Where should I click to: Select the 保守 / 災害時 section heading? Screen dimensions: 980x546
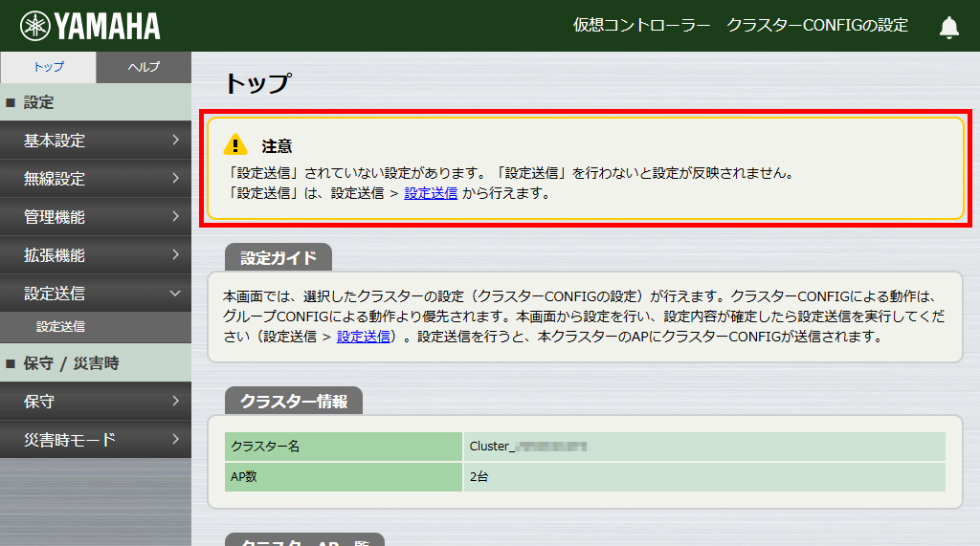point(96,363)
